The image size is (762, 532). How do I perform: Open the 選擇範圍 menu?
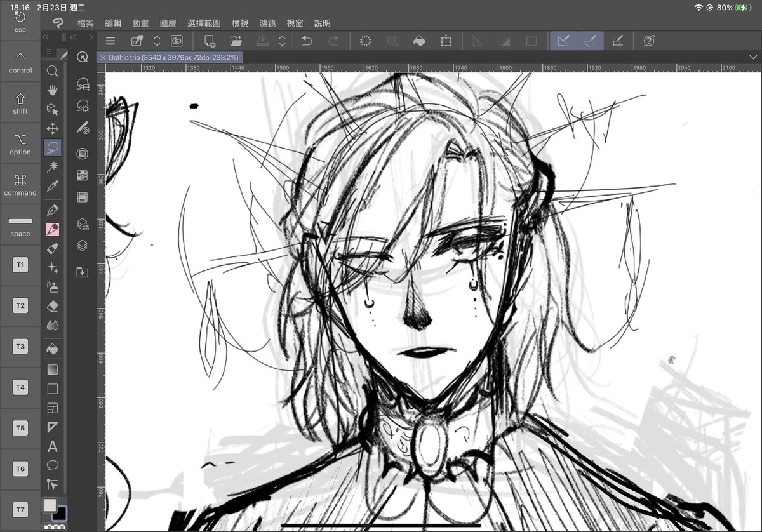[204, 23]
